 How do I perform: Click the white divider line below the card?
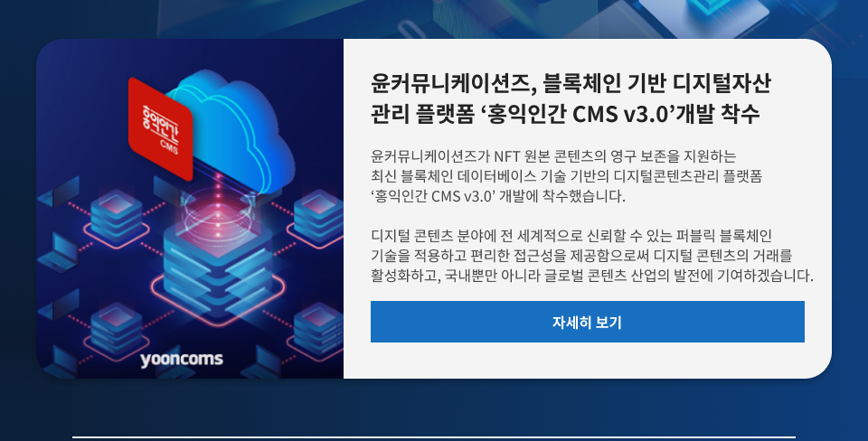click(x=434, y=437)
